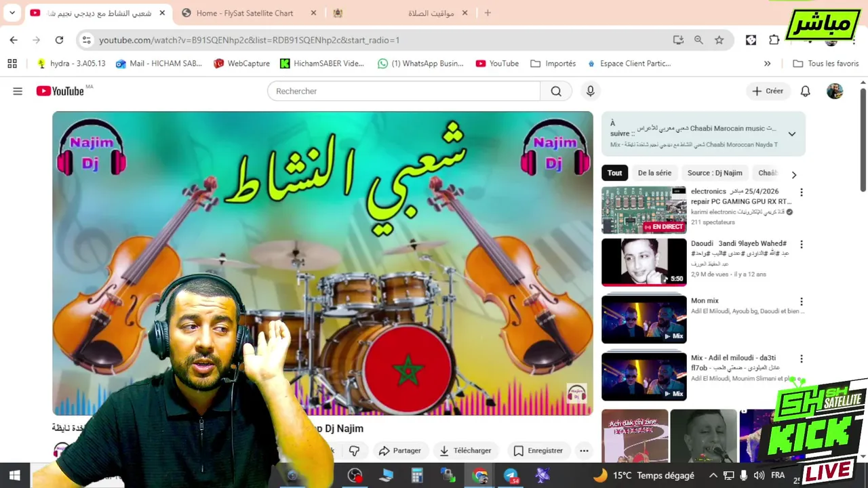Click the youtube.com address bar URL
868x488 pixels.
(x=249, y=40)
